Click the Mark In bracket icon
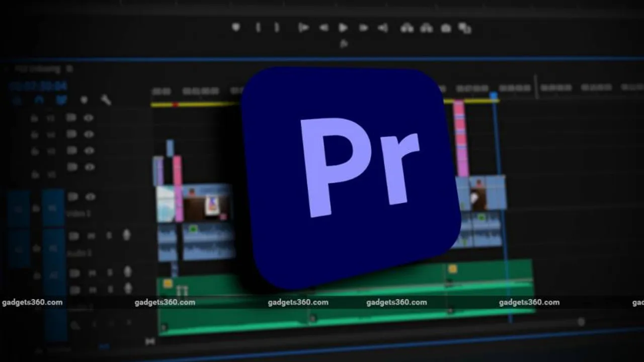644x362 pixels. coord(258,28)
